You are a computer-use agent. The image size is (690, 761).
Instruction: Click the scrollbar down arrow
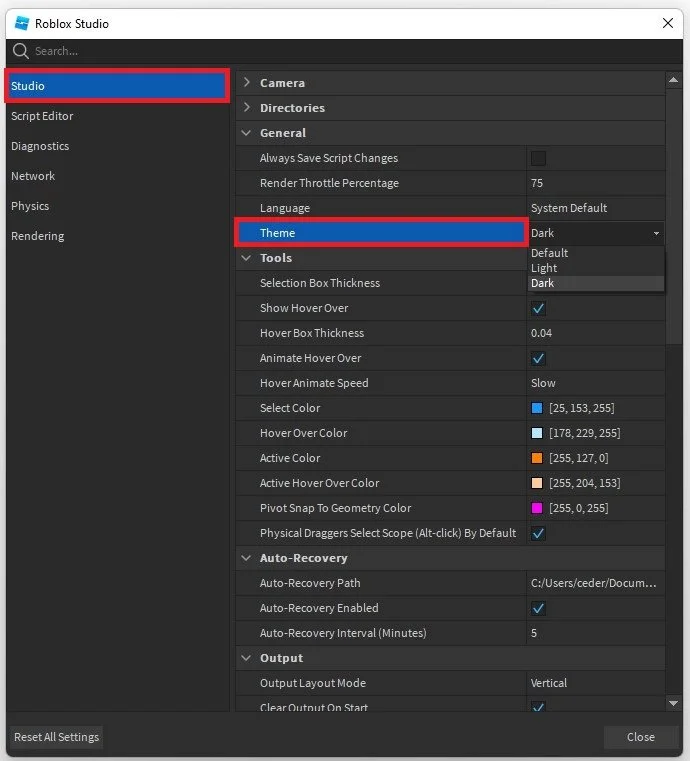[x=674, y=703]
